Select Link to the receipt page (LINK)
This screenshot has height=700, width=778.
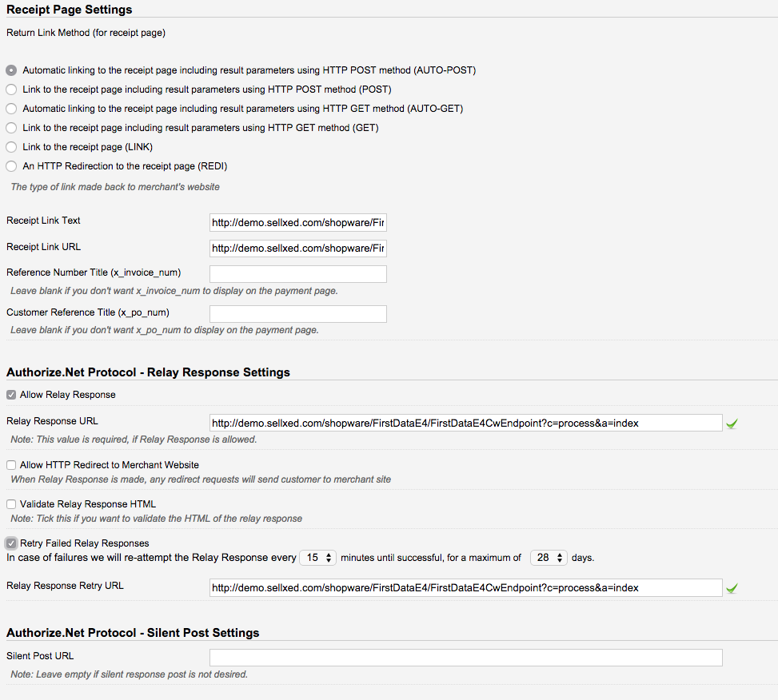click(x=11, y=147)
